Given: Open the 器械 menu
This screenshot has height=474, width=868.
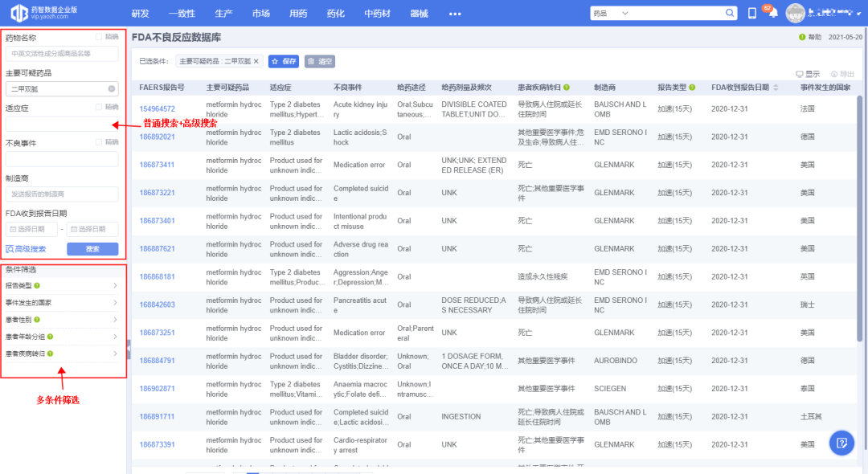Looking at the screenshot, I should pos(419,14).
